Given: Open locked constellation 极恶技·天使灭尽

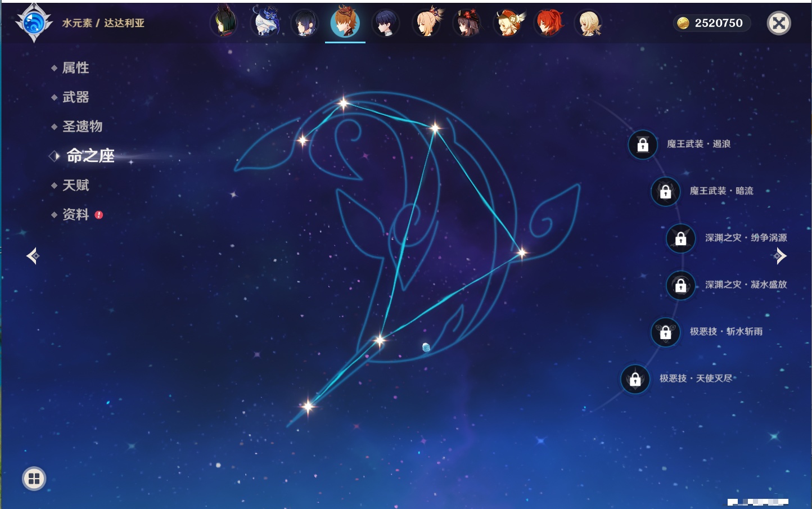Looking at the screenshot, I should pyautogui.click(x=635, y=379).
